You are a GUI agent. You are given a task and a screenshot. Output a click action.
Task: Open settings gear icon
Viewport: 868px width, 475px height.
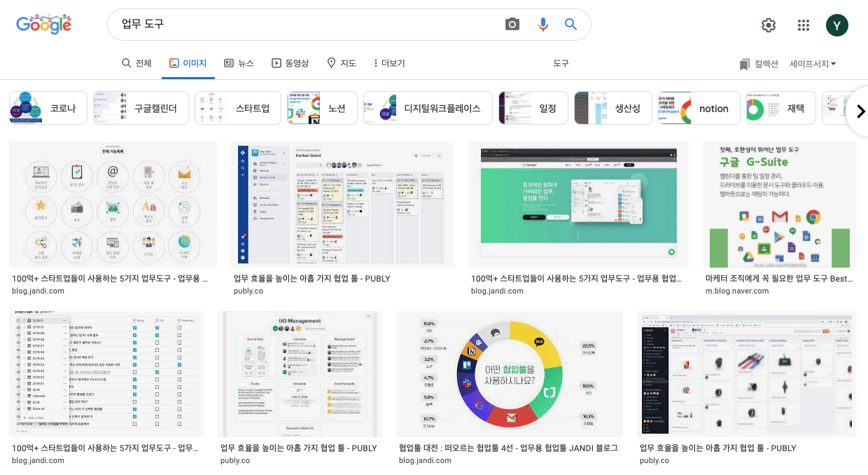pos(769,25)
